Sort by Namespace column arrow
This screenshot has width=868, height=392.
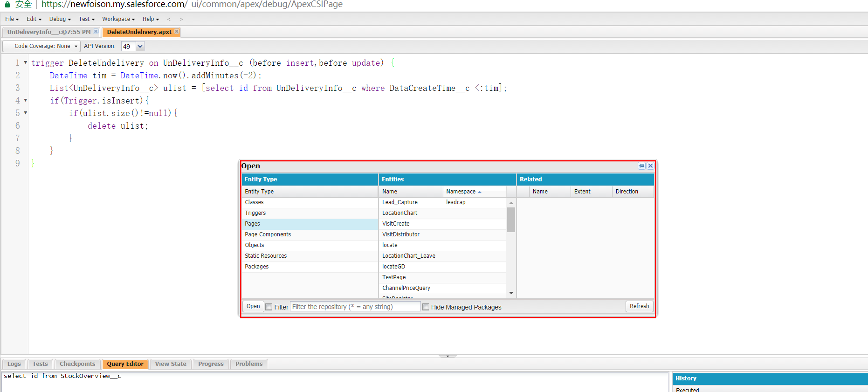point(479,192)
